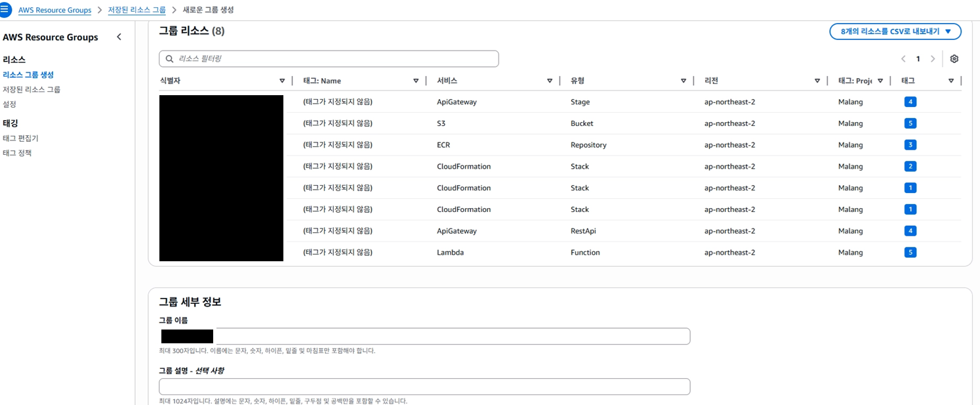The width and height of the screenshot is (980, 405).
Task: Select 리소스 그룹 생성 in sidebar
Action: point(28,75)
